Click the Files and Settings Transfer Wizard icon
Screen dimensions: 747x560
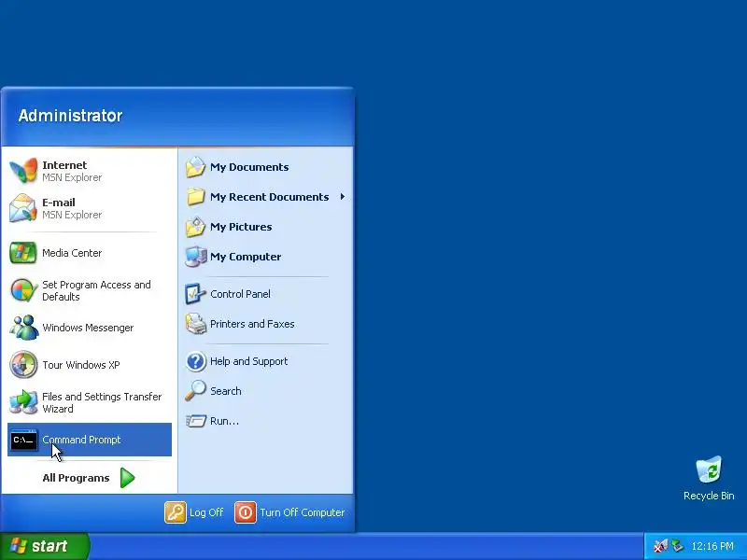[x=23, y=402]
